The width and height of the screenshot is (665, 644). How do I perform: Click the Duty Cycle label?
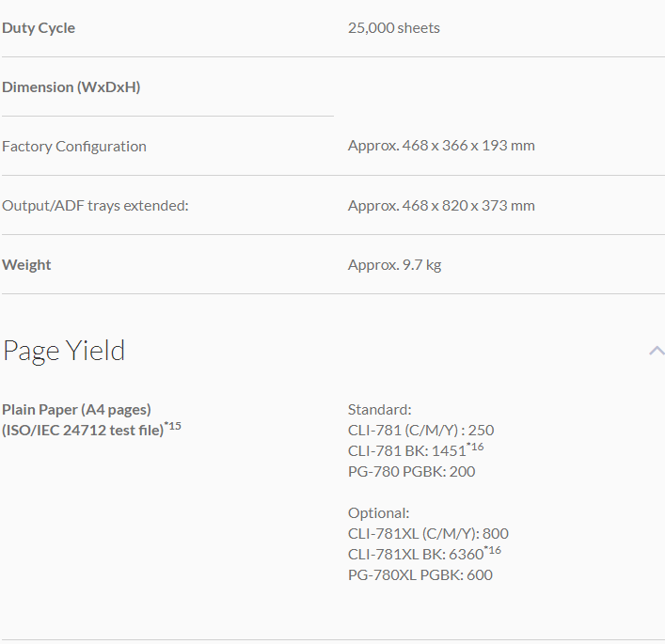[39, 28]
